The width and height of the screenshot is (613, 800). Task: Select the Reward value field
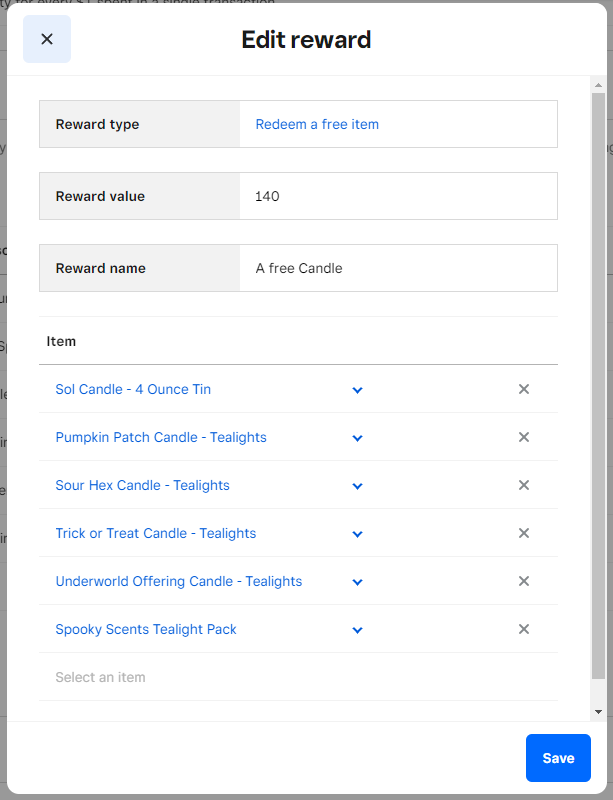(398, 196)
